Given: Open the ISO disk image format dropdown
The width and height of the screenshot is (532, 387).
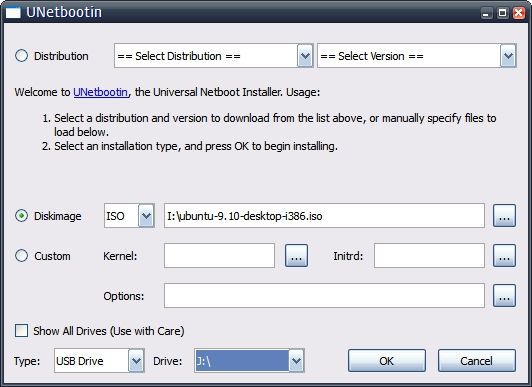Looking at the screenshot, I should pos(129,216).
